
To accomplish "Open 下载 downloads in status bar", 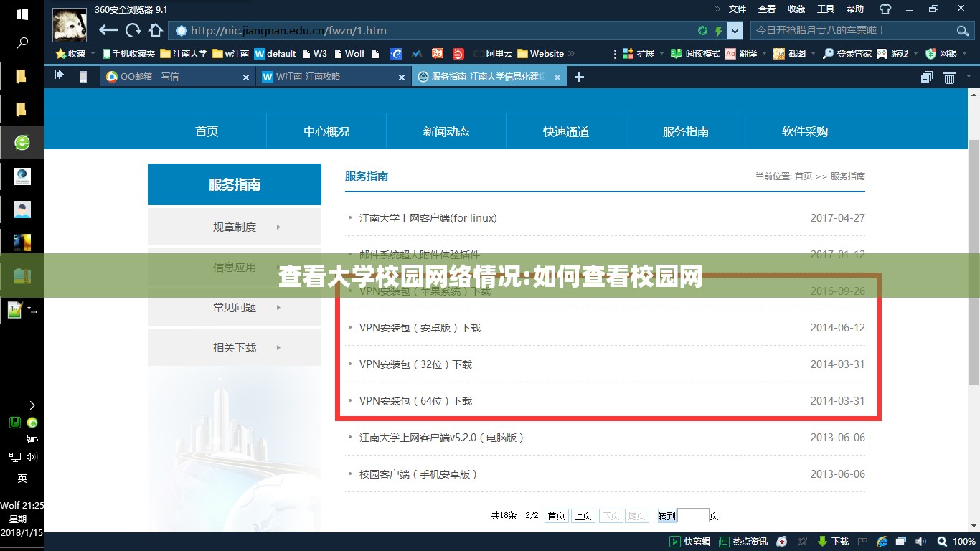I will pyautogui.click(x=832, y=542).
